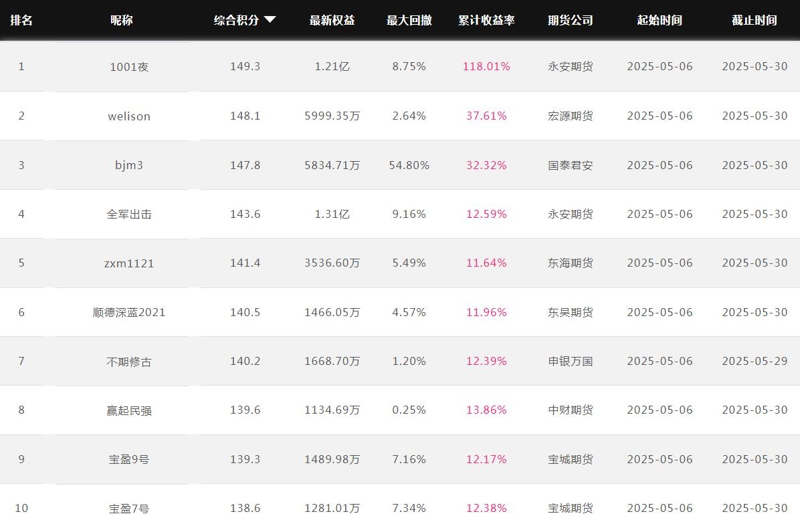This screenshot has height=532, width=800.
Task: Select the 32.32% cumulative return value
Action: (486, 165)
